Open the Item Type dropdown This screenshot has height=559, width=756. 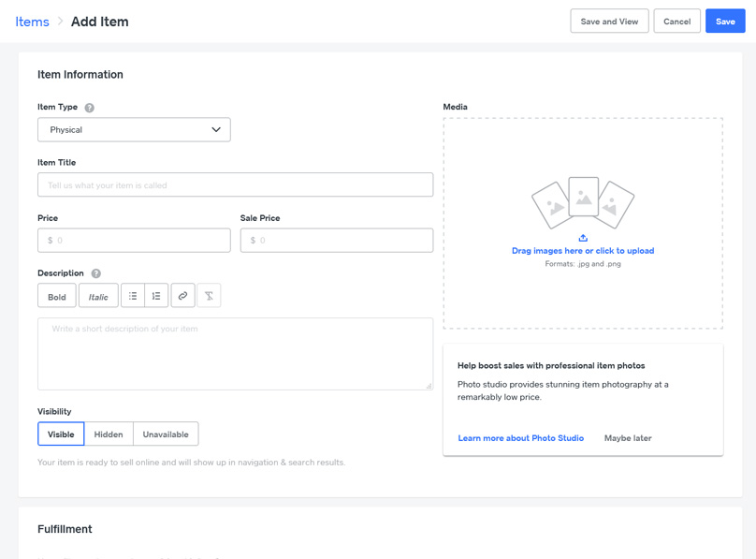click(x=134, y=130)
